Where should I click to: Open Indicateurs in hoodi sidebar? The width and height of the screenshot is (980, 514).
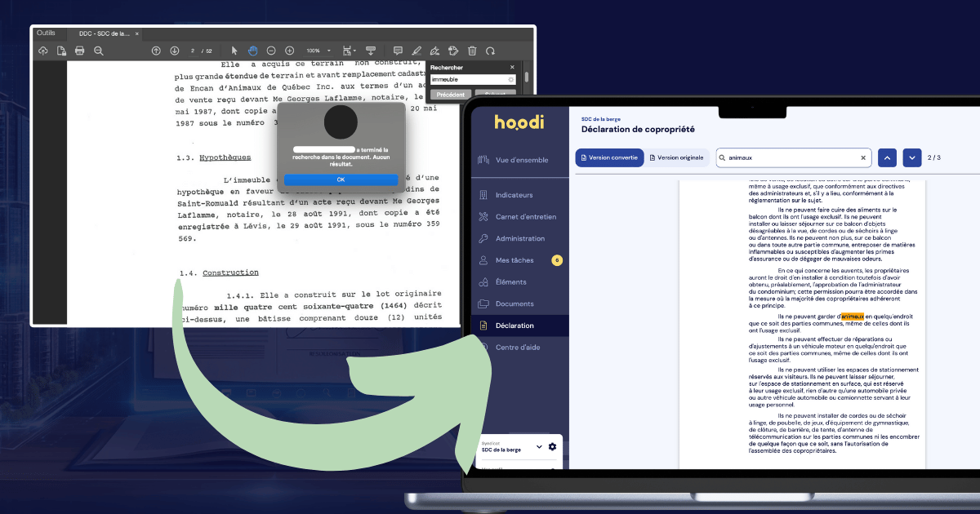[x=513, y=195]
